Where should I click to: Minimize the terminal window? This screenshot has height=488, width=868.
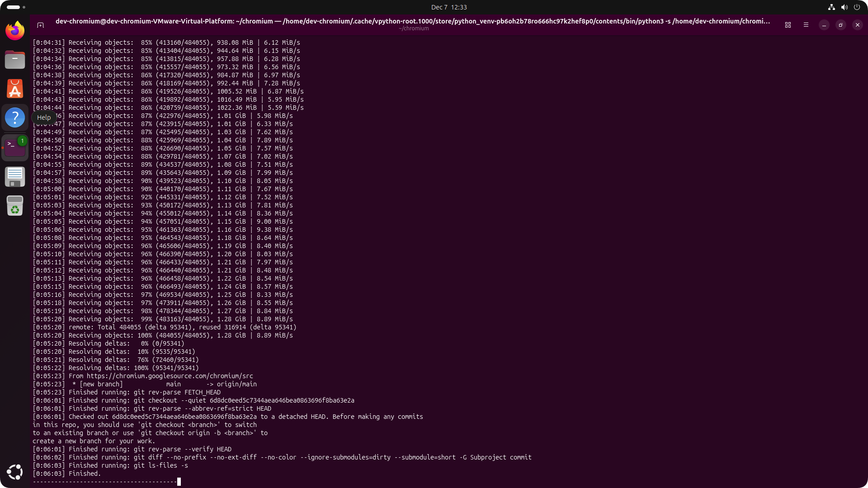[x=824, y=25]
